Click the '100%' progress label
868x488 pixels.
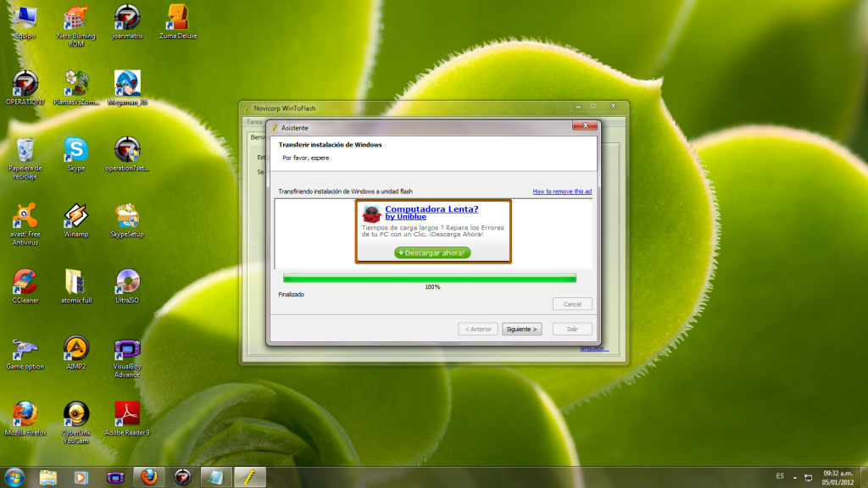click(432, 287)
